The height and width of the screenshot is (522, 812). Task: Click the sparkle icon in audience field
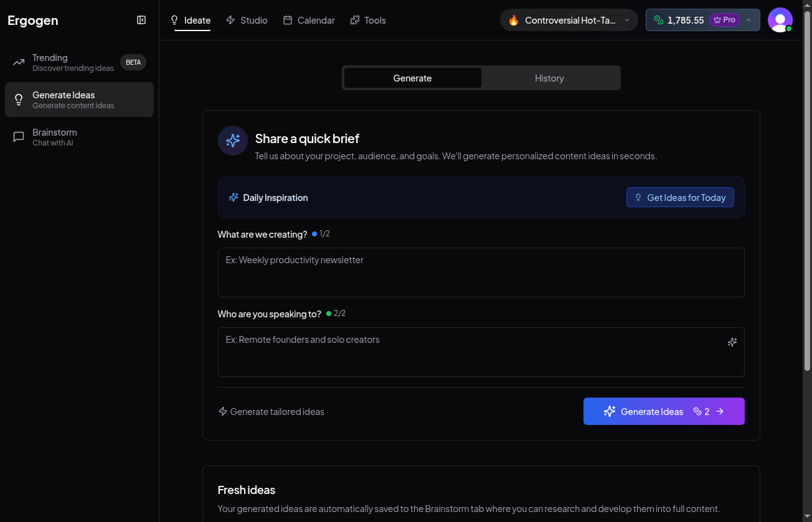click(732, 342)
